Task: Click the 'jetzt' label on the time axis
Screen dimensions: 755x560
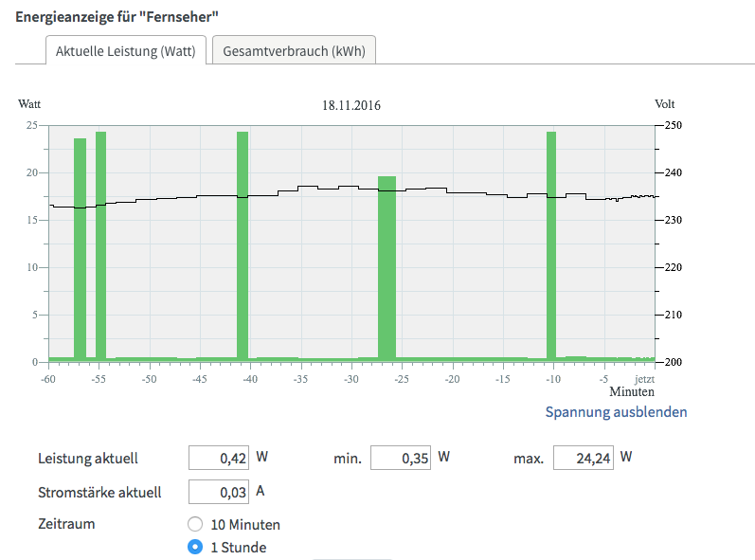Action: 644,379
